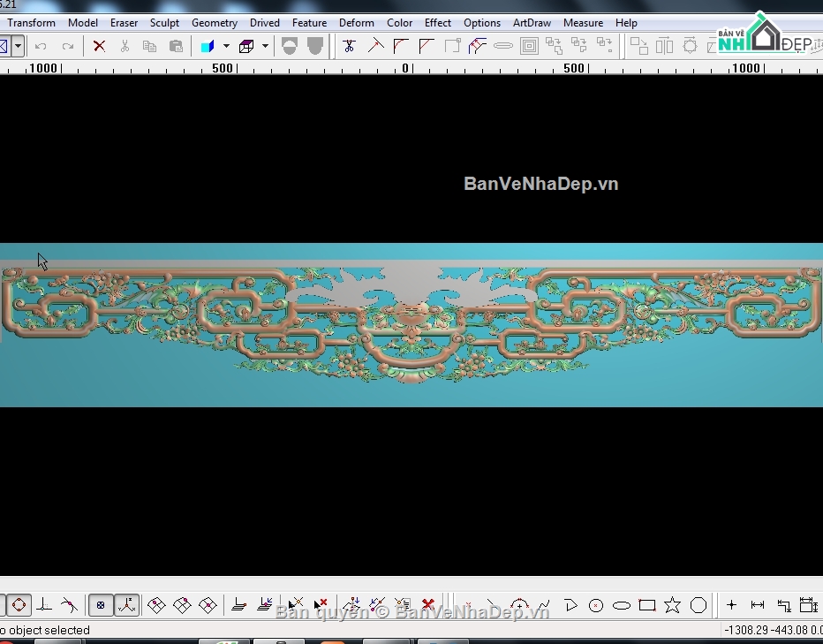Use the scissors cut icon
823x644 pixels.
click(x=125, y=46)
